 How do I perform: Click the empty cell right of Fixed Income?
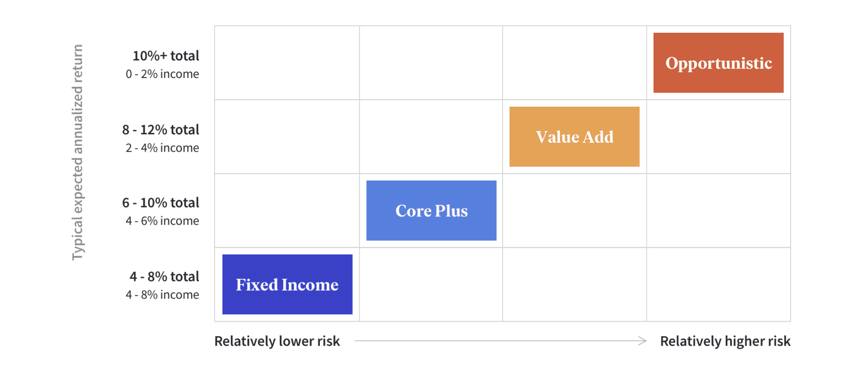(x=431, y=285)
